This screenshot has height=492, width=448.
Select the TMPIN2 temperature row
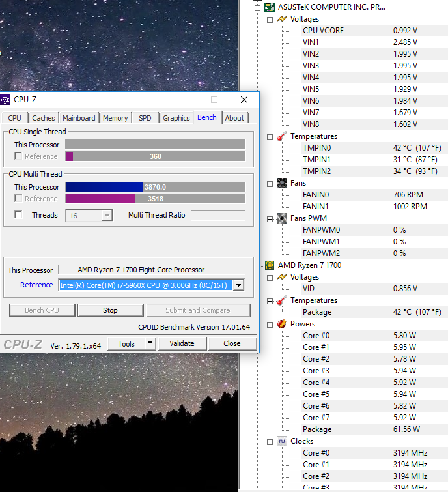(x=374, y=171)
